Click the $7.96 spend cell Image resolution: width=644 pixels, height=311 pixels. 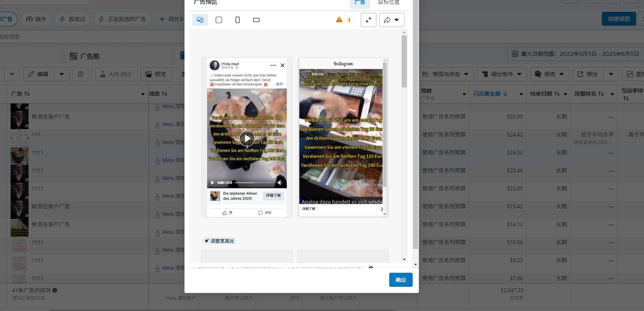[516, 278]
